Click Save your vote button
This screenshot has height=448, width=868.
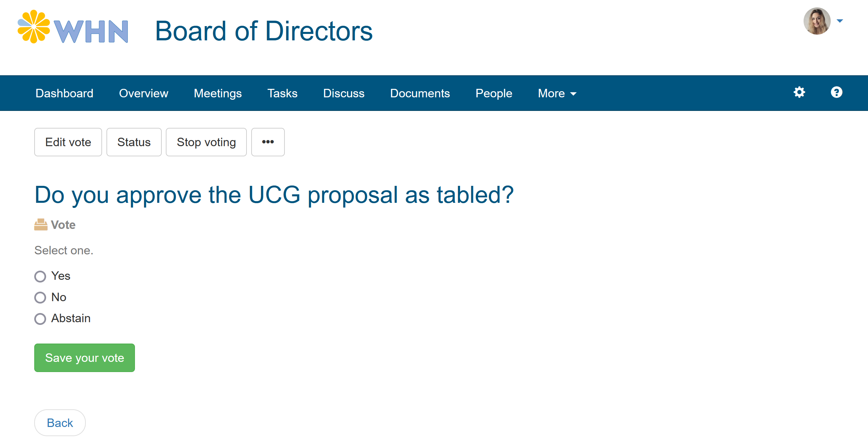click(x=84, y=358)
